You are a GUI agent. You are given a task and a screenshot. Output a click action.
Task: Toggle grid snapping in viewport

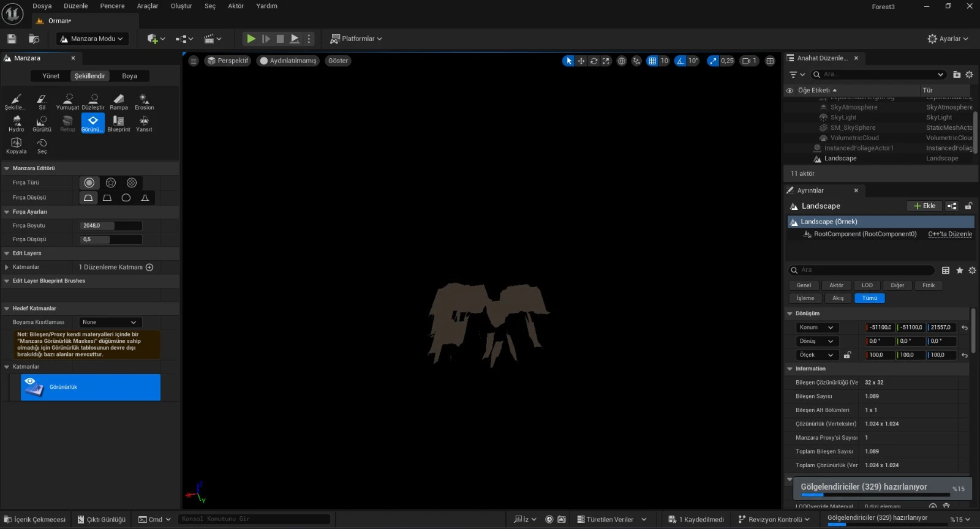(652, 61)
